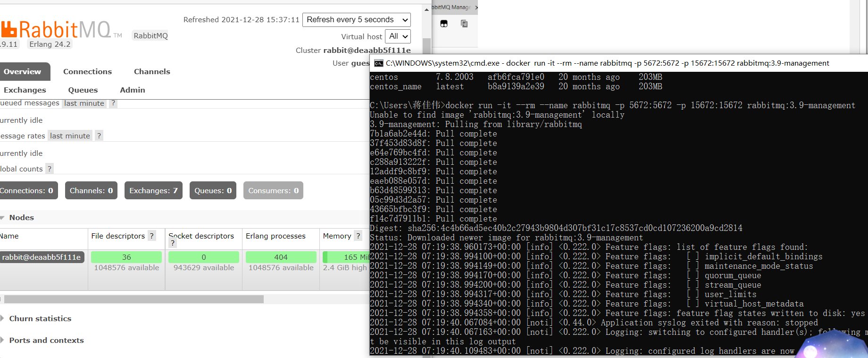Click the '7b1a6ab2e44d: Pull complete' terminal line
The height and width of the screenshot is (358, 868).
tap(434, 134)
